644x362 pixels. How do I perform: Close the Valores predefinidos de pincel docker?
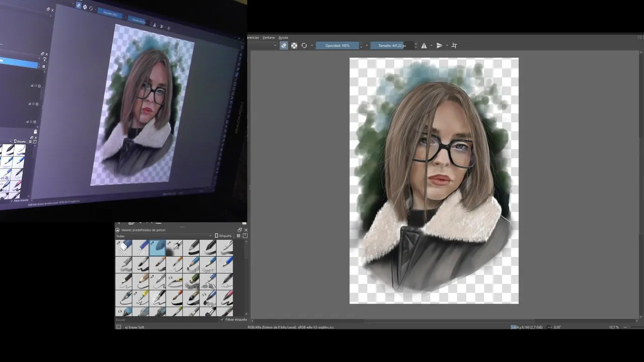pyautogui.click(x=246, y=230)
